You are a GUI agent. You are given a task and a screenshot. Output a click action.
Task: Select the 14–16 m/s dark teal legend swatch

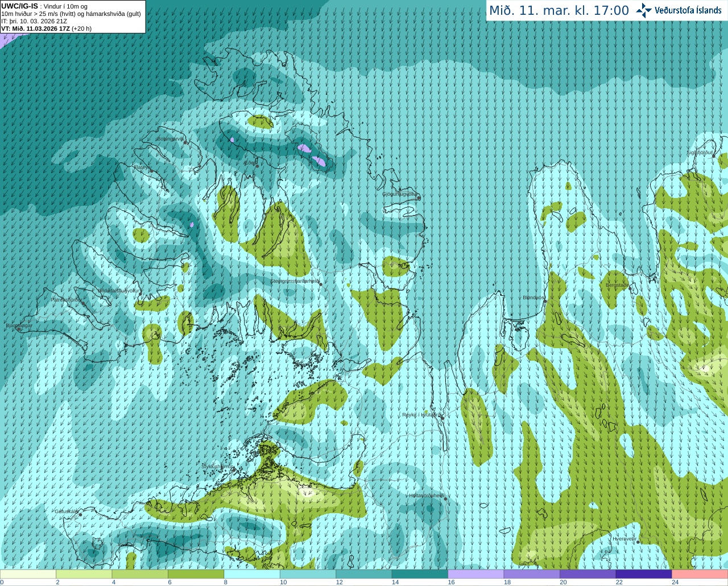420,574
